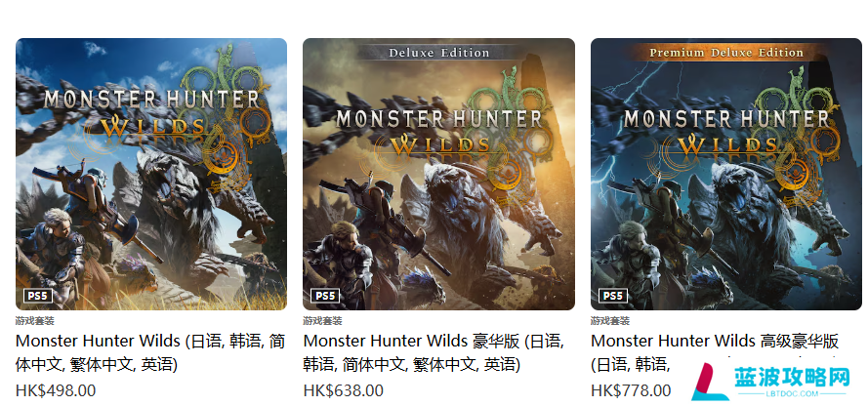Screen dimensions: 868x406
Task: Click 游戏套装 label under Deluxe Edition
Action: (322, 321)
